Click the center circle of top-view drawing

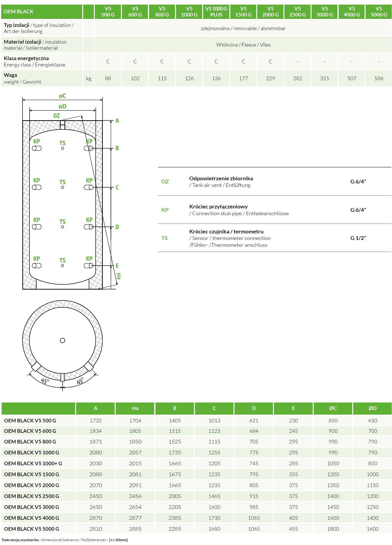coord(63,340)
